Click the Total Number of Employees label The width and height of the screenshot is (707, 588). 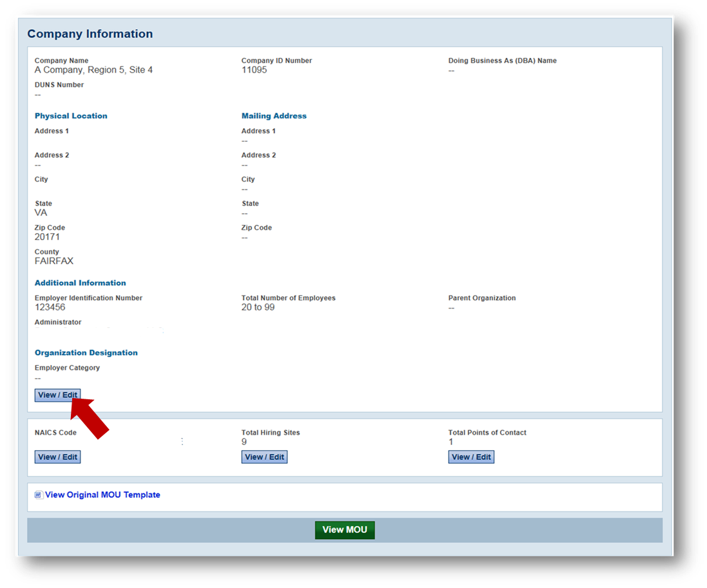289,298
